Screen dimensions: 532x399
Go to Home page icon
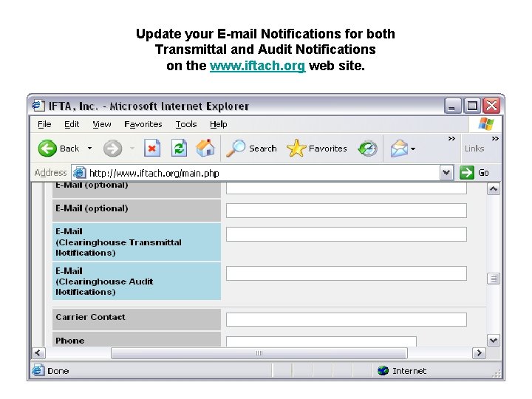point(205,149)
